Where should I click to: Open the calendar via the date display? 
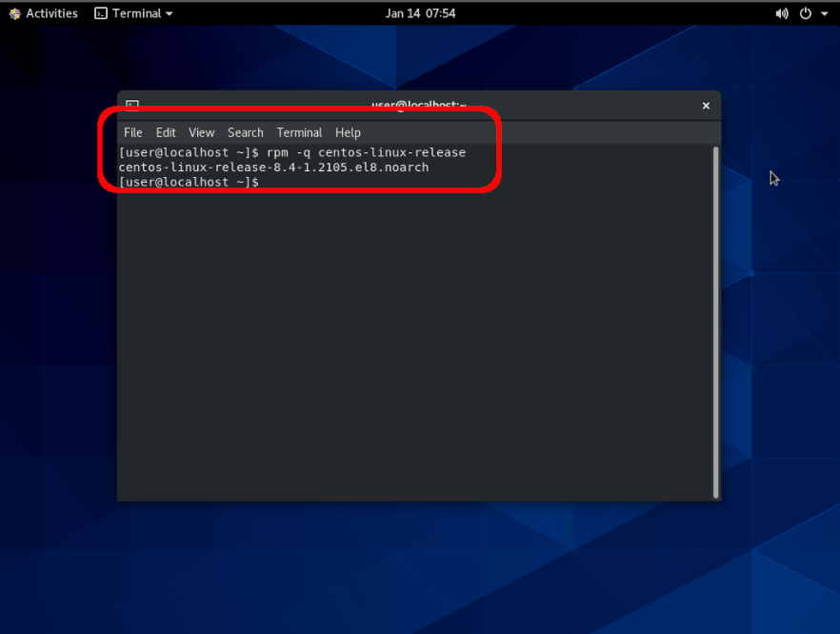click(x=420, y=13)
